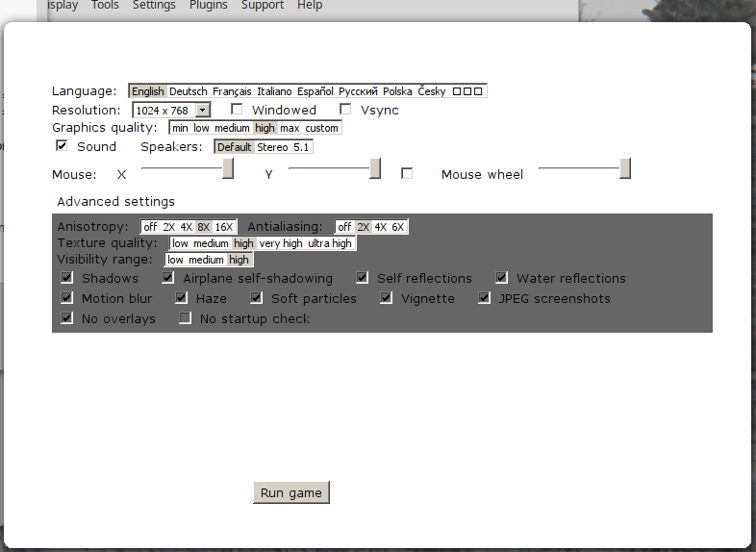Disable Motion blur checkbox
The width and height of the screenshot is (756, 552).
click(67, 298)
